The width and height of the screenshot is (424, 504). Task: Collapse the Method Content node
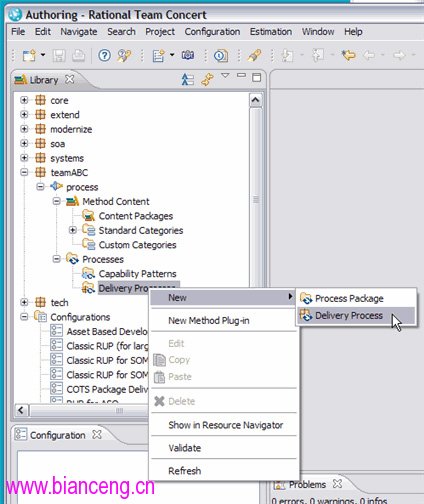57,201
